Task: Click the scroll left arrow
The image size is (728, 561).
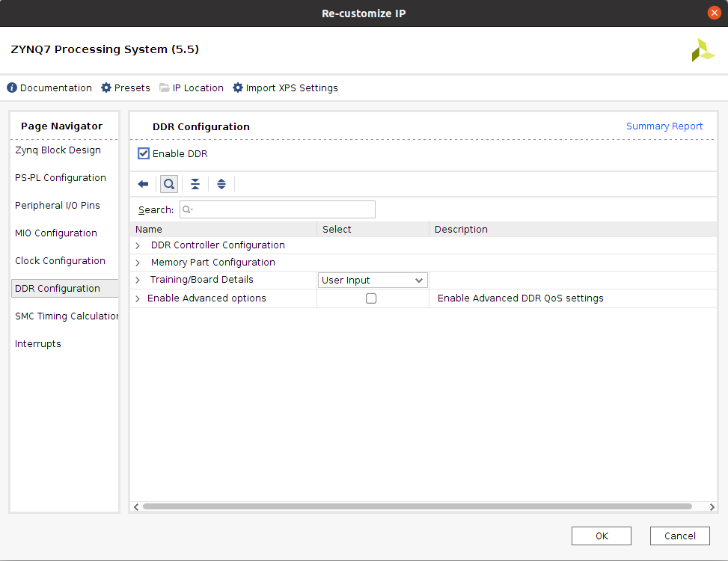Action: pos(136,507)
